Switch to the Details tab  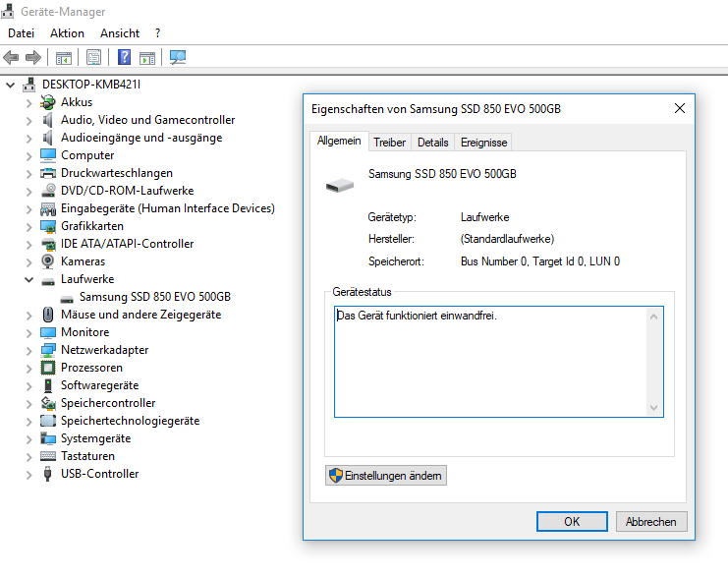pos(432,143)
